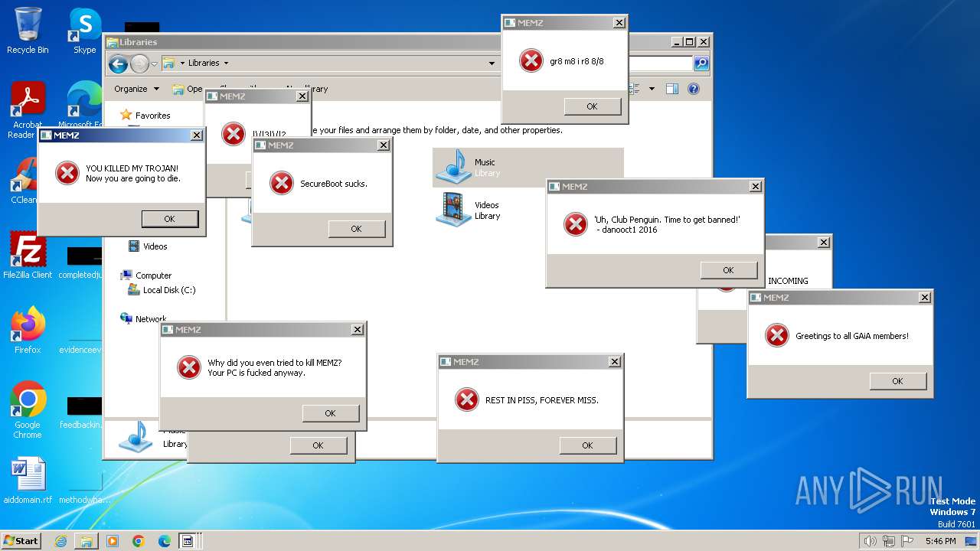Open FileZilla Client desktop shortcut
Image resolution: width=980 pixels, height=551 pixels.
[28, 256]
